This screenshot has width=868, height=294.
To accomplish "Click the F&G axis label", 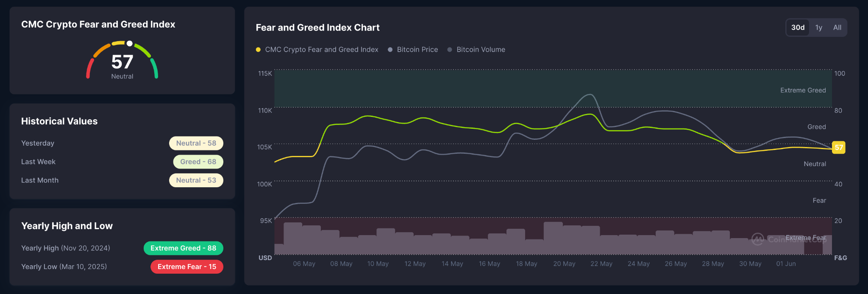I will click(840, 258).
